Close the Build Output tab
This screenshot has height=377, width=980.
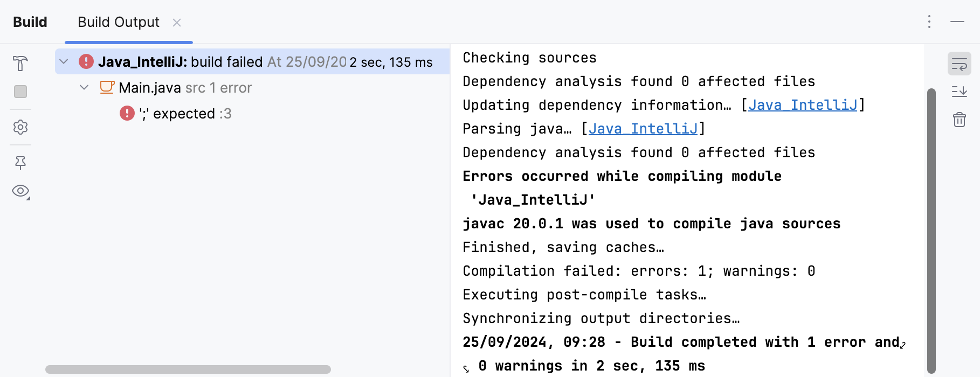177,23
